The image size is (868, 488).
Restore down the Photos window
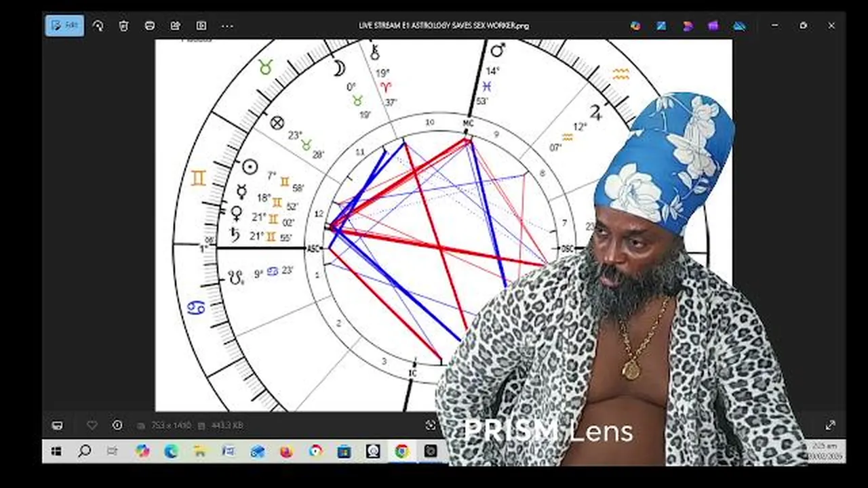pos(804,26)
